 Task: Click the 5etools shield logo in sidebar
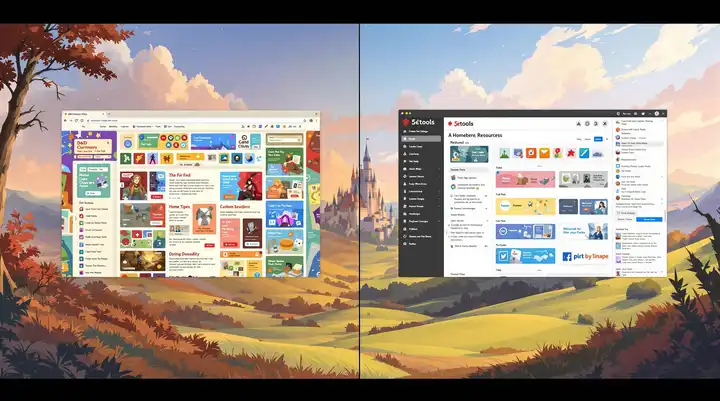(406, 122)
